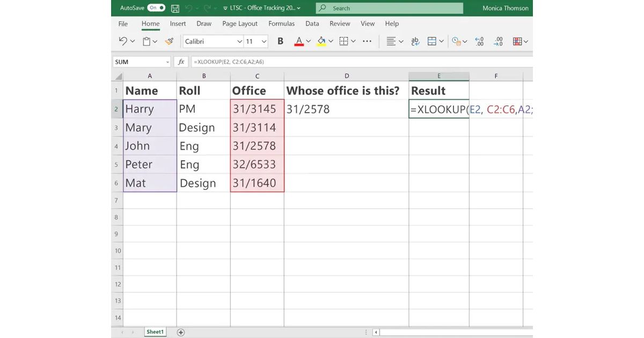Screen dimensions: 644x338
Task: Open the Formulas ribbon tab
Action: 281,24
